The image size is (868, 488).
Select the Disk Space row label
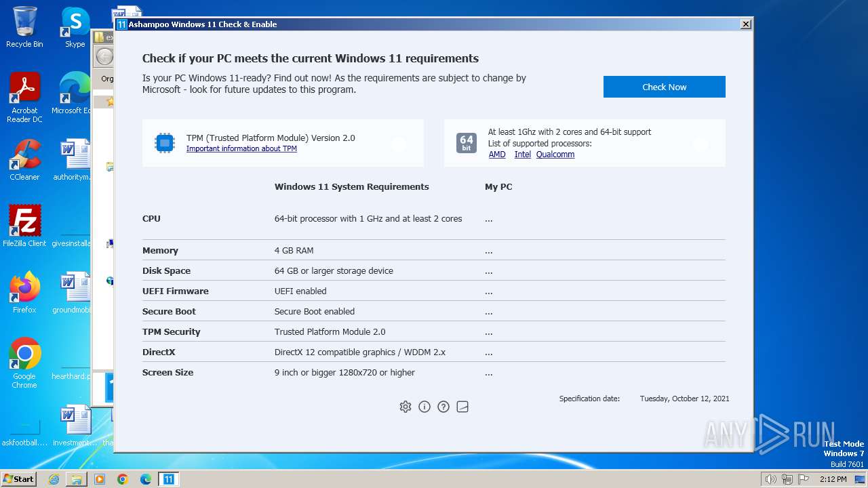pos(166,271)
